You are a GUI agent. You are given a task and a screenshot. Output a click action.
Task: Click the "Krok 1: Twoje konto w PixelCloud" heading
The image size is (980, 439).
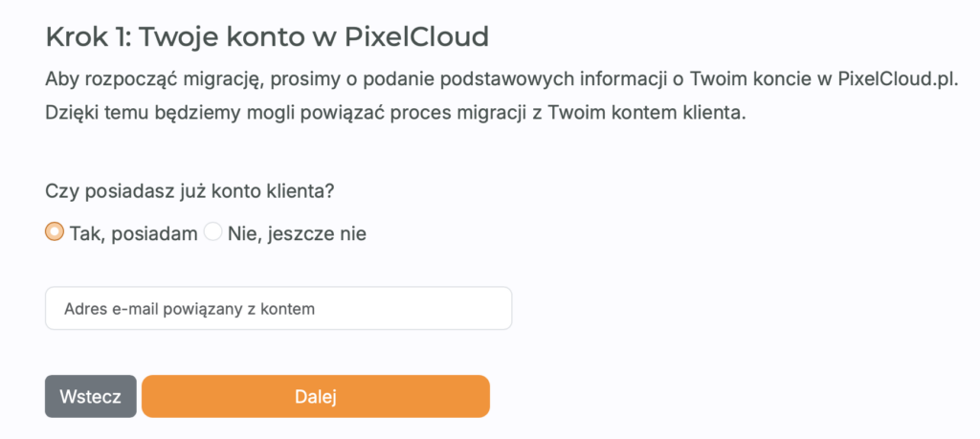click(x=267, y=37)
